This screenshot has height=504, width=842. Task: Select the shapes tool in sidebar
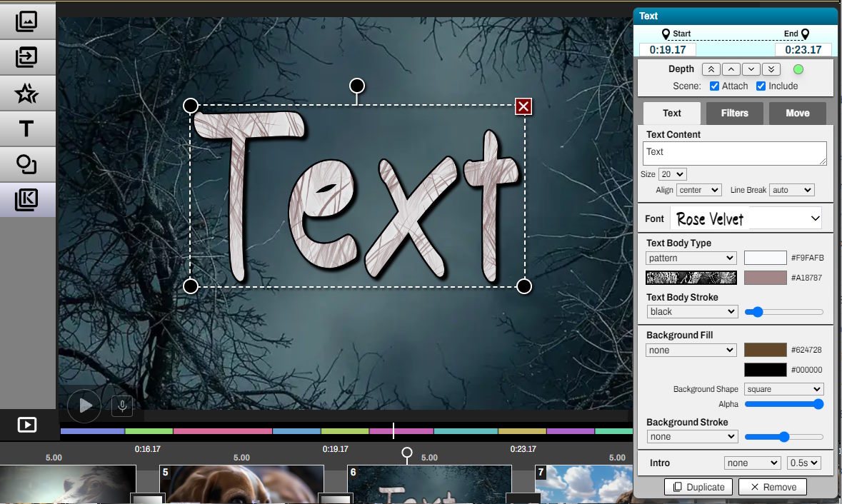click(x=26, y=164)
